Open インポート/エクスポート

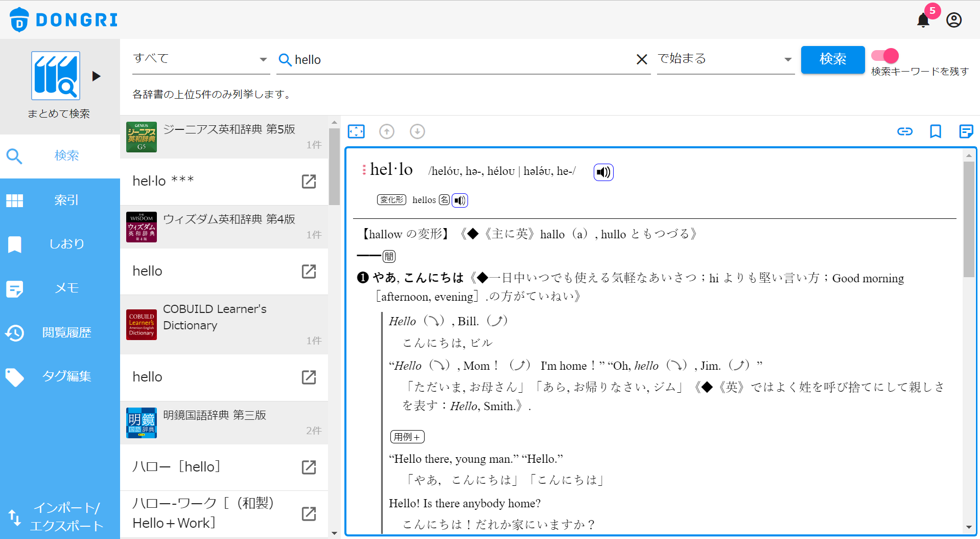[60, 516]
